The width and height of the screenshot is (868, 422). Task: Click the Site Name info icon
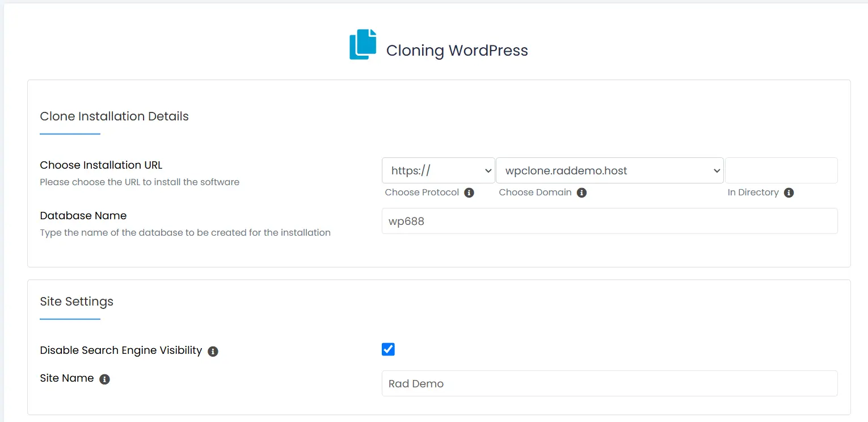point(104,379)
